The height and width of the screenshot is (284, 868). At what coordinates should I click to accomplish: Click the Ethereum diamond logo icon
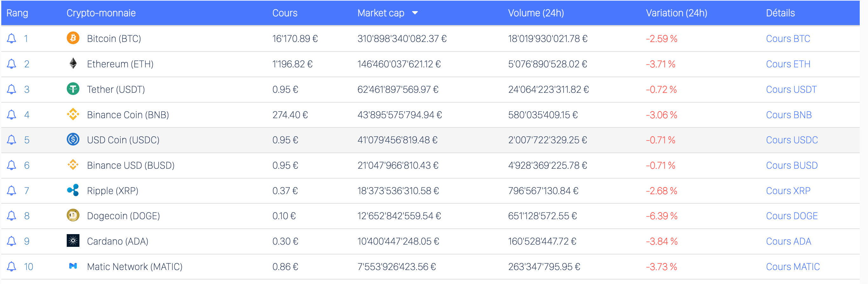coord(73,63)
